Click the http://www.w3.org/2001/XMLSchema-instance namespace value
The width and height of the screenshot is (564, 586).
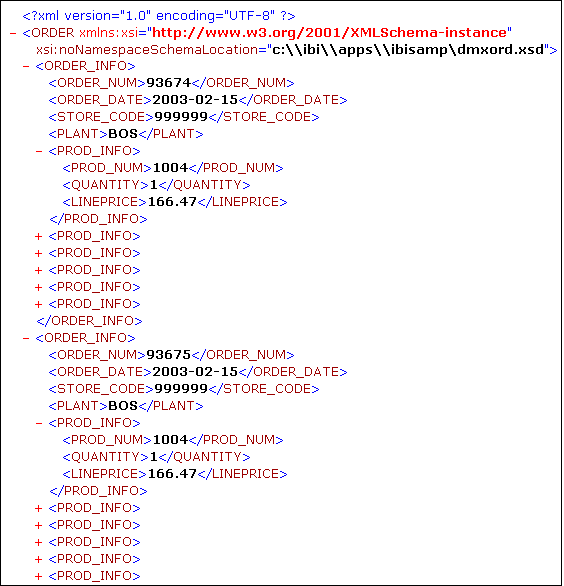point(329,33)
